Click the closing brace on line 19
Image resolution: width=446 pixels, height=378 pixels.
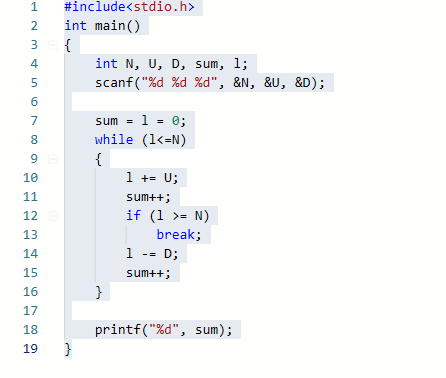click(x=68, y=349)
